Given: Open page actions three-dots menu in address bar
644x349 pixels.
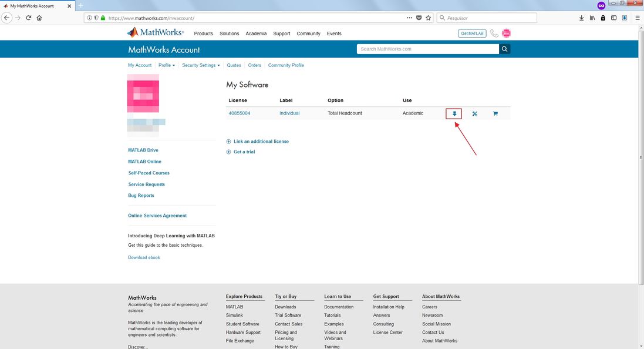Looking at the screenshot, I should click(410, 18).
